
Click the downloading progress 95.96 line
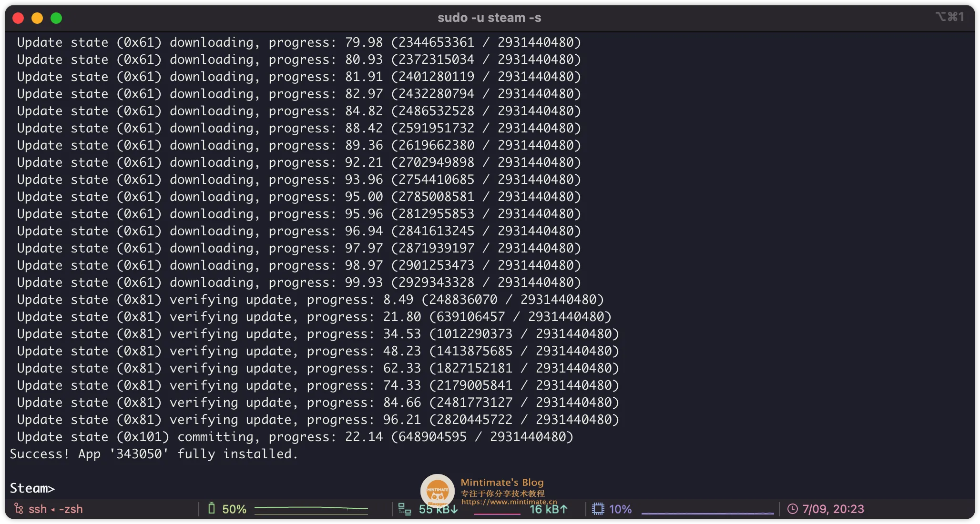[299, 214]
